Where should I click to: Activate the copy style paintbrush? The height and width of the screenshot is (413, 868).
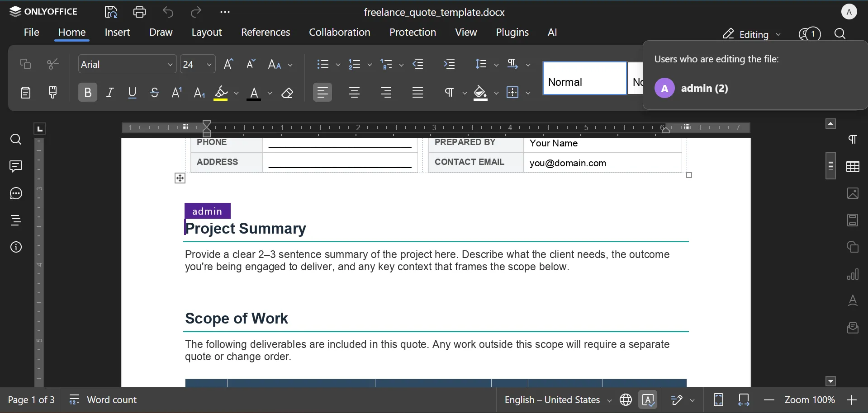(x=53, y=93)
